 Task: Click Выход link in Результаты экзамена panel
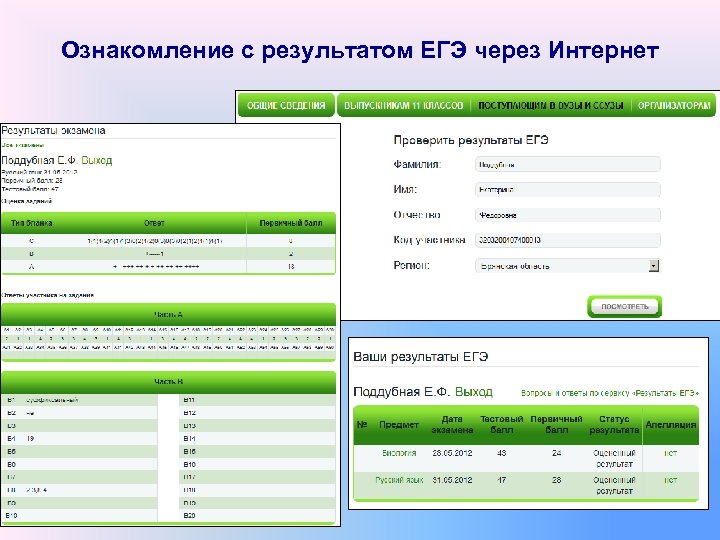pos(96,160)
